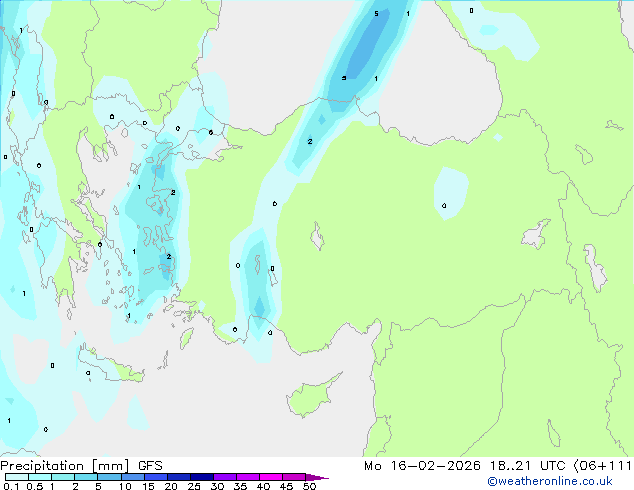Click the above-50 arrow tip of legend

(x=317, y=477)
